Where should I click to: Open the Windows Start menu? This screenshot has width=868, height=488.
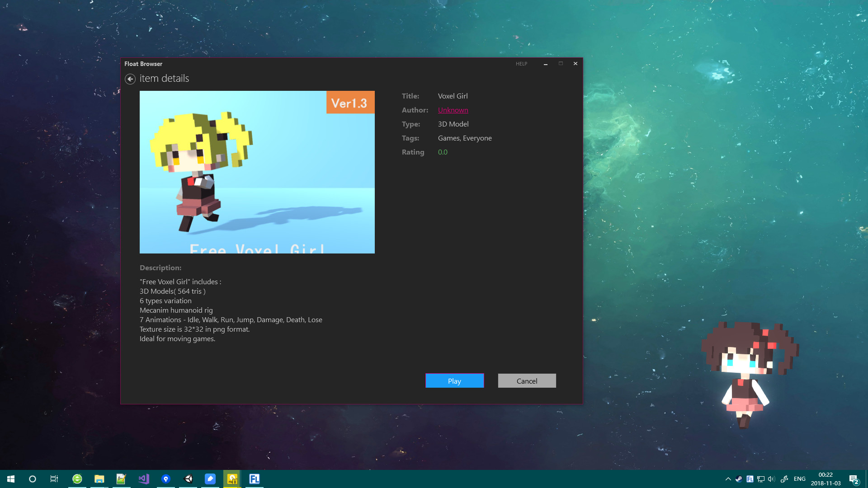tap(11, 479)
